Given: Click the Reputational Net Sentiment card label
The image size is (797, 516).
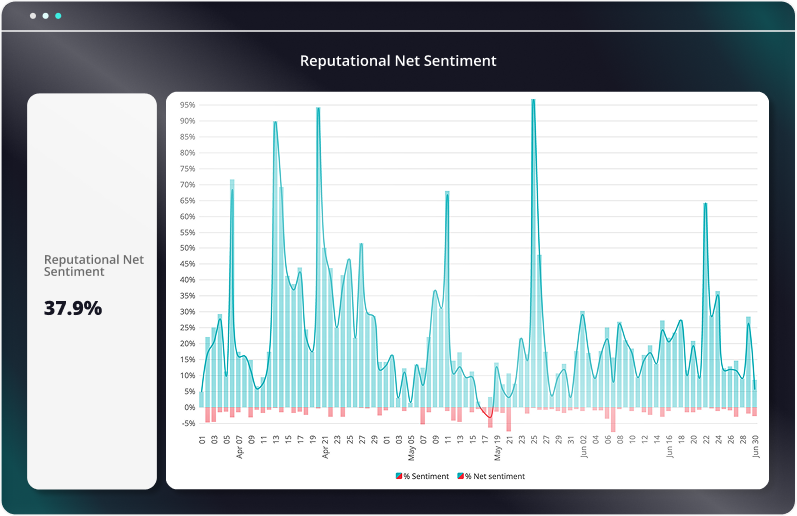Looking at the screenshot, I should (93, 265).
